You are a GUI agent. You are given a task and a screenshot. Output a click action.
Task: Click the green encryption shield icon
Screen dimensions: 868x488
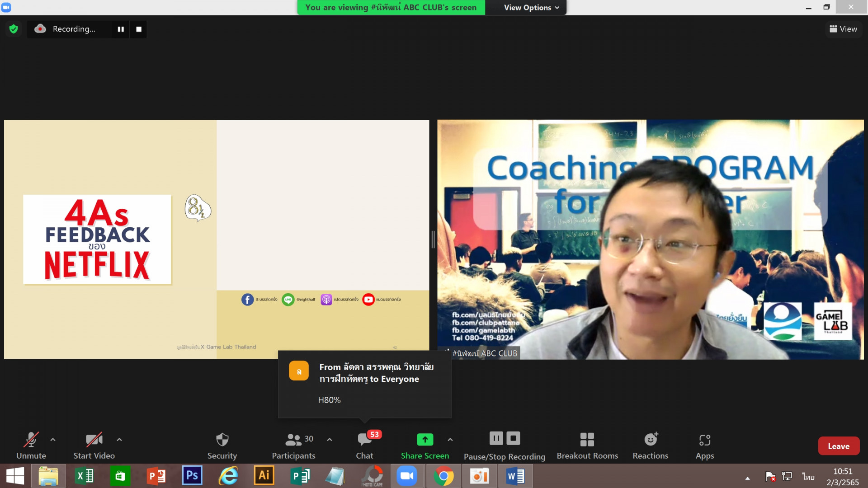(14, 29)
